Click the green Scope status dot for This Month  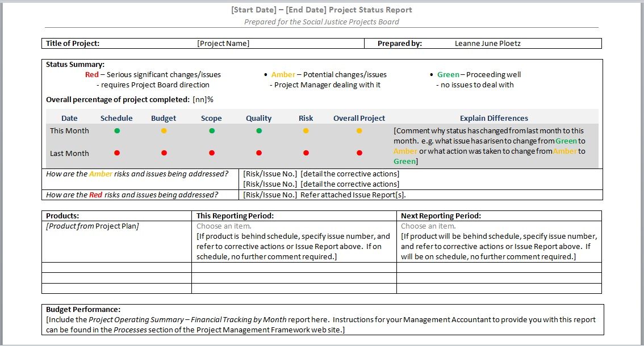[x=211, y=130]
